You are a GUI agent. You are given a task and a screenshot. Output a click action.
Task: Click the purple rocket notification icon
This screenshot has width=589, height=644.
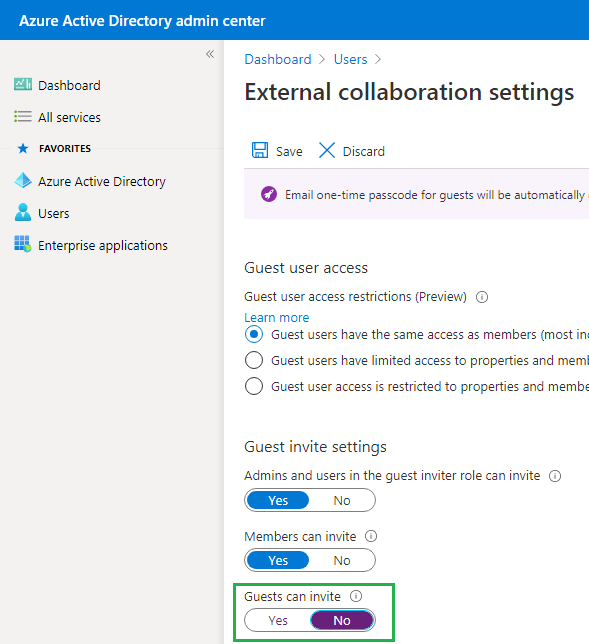[x=269, y=194]
